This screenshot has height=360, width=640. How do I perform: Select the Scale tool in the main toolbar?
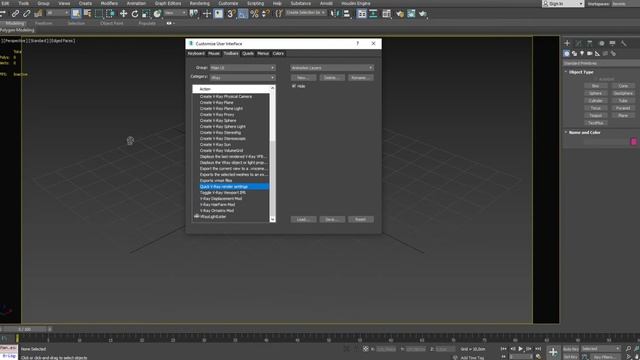pyautogui.click(x=146, y=14)
